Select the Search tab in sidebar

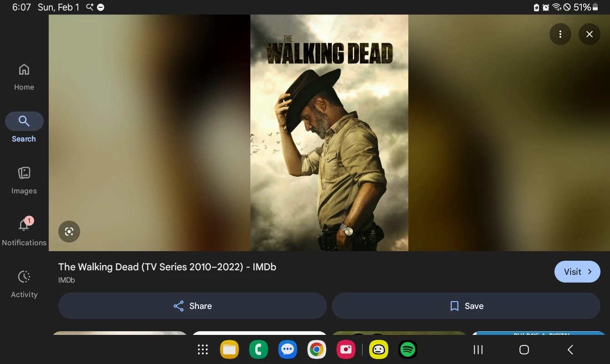(x=24, y=128)
